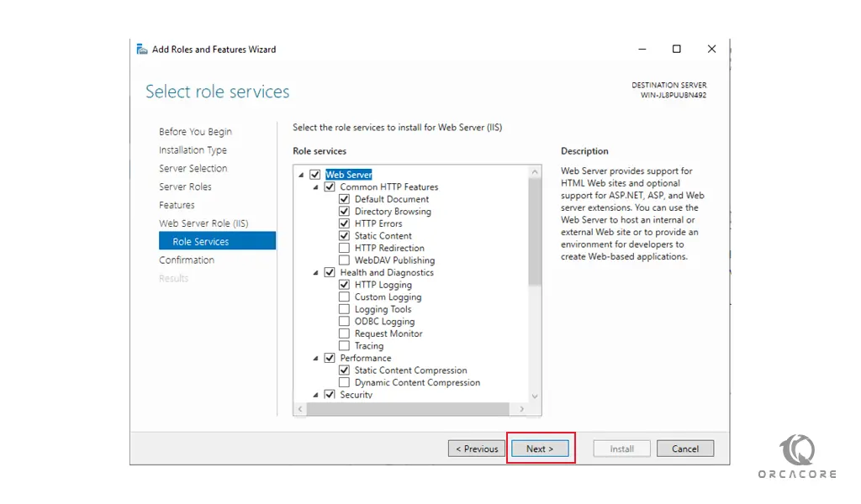
Task: Toggle the HTTP Logging checkbox
Action: [344, 285]
